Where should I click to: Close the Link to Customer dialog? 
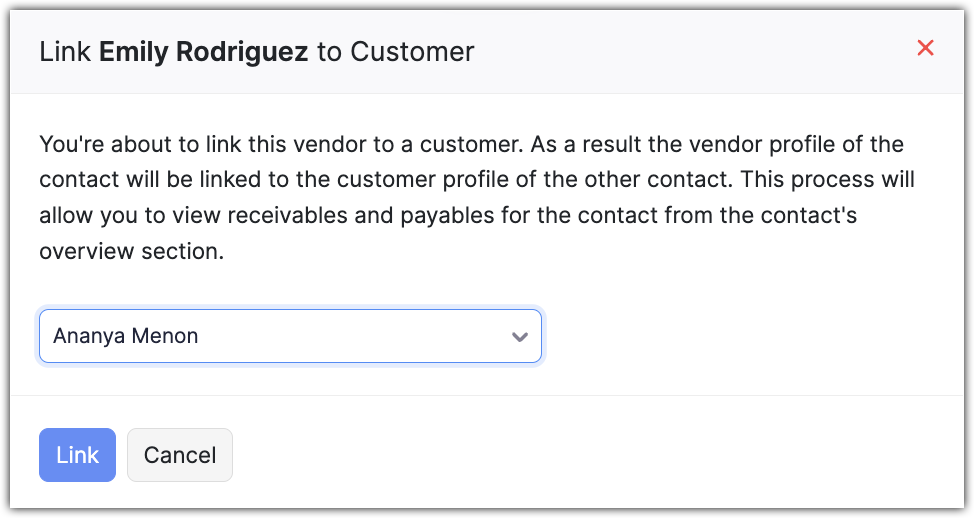coord(925,48)
